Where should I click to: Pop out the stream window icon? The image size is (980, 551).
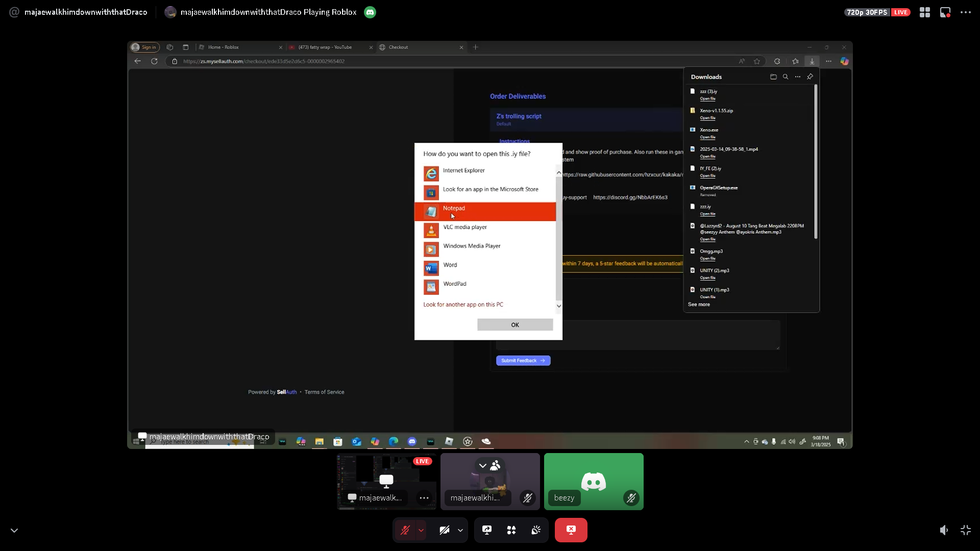tap(945, 12)
